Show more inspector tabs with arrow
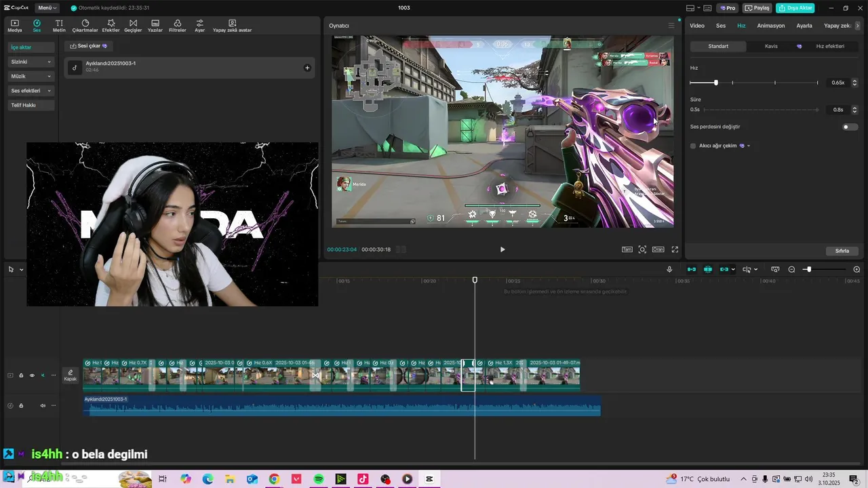The height and width of the screenshot is (488, 868). pos(858,26)
